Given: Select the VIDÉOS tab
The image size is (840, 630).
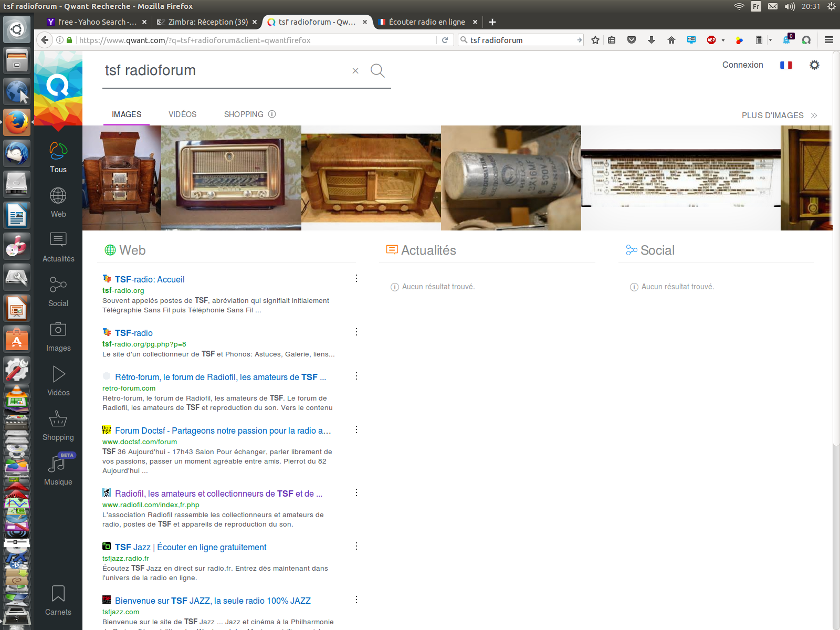Looking at the screenshot, I should coord(183,114).
